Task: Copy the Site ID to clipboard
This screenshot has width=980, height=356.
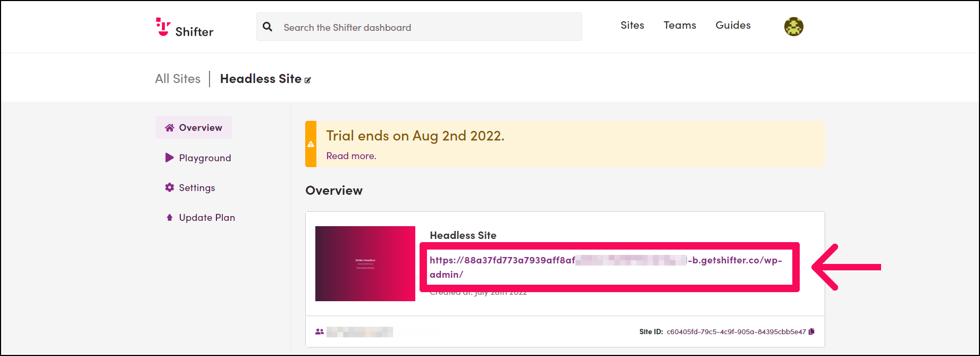Action: coord(811,332)
